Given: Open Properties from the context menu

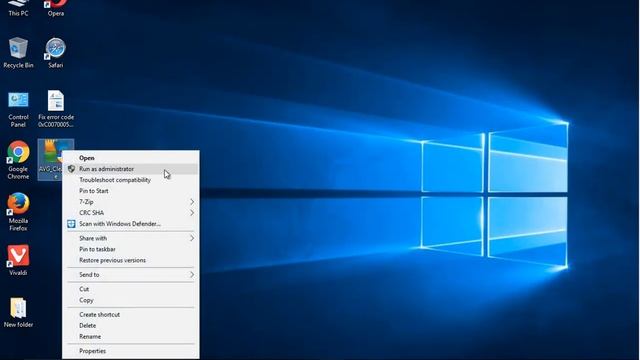Looking at the screenshot, I should pyautogui.click(x=131, y=351).
